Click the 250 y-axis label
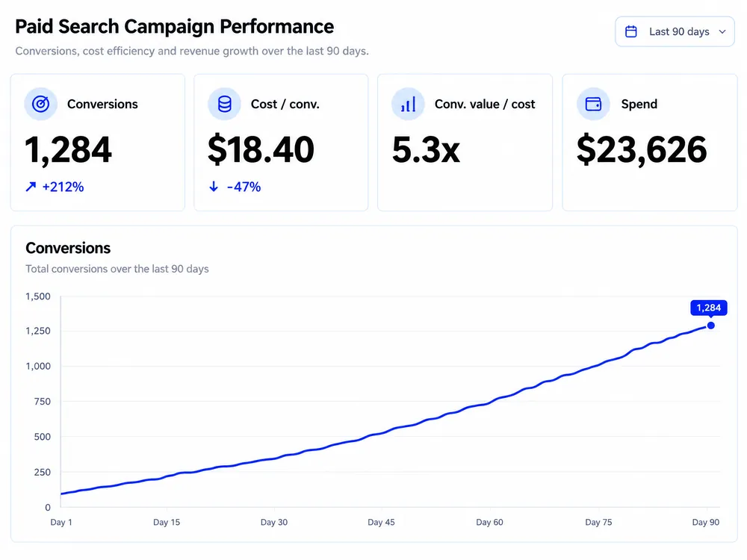Image resolution: width=747 pixels, height=560 pixels. pos(42,473)
